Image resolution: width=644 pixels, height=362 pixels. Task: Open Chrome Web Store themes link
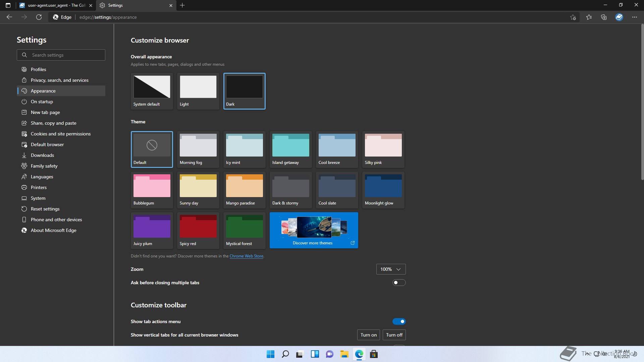coord(246,255)
